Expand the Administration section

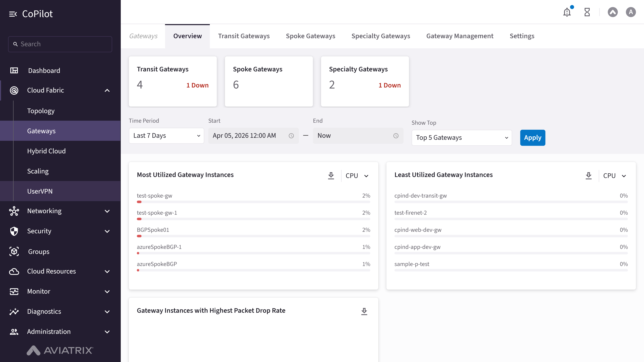pyautogui.click(x=107, y=332)
